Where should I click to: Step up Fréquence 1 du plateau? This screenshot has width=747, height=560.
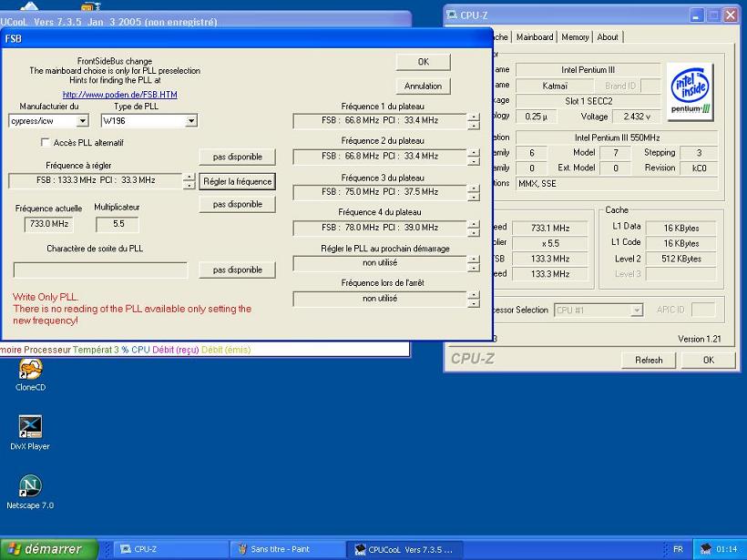point(474,117)
